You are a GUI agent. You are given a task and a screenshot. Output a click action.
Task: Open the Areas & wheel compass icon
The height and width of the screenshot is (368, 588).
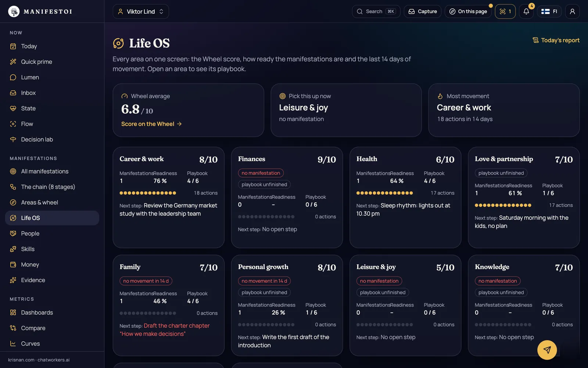coord(13,202)
